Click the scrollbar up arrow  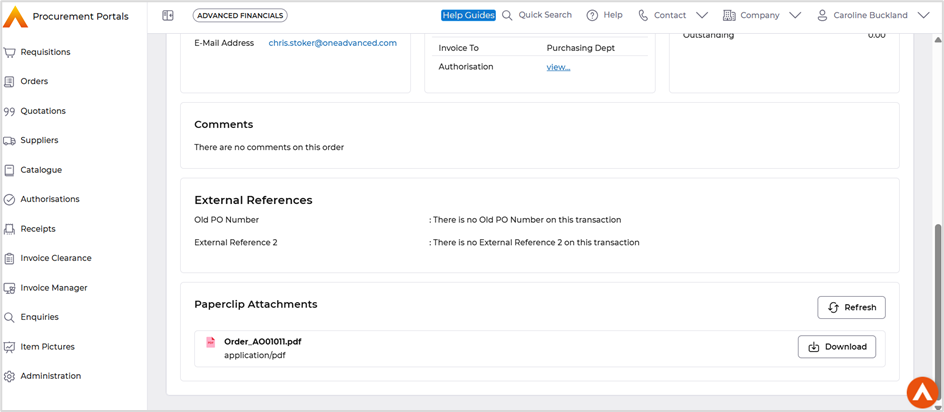pyautogui.click(x=937, y=40)
